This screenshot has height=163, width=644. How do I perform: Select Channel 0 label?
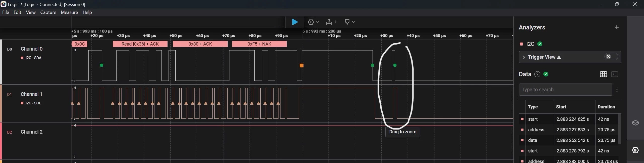[x=31, y=49]
